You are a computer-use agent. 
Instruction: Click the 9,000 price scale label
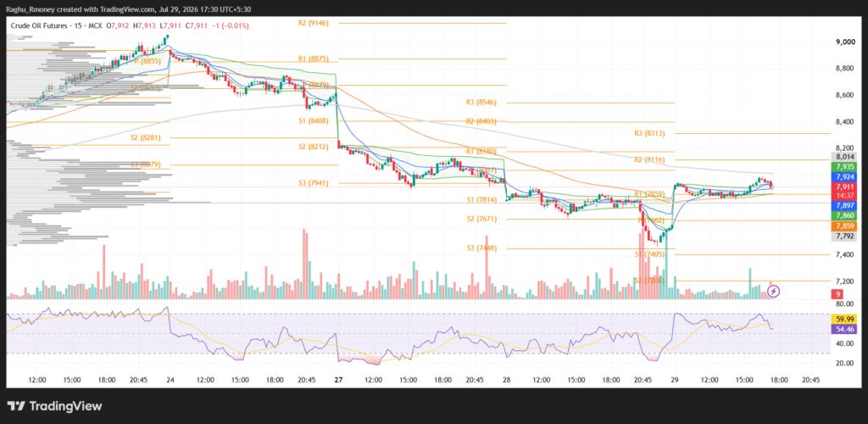(x=845, y=42)
